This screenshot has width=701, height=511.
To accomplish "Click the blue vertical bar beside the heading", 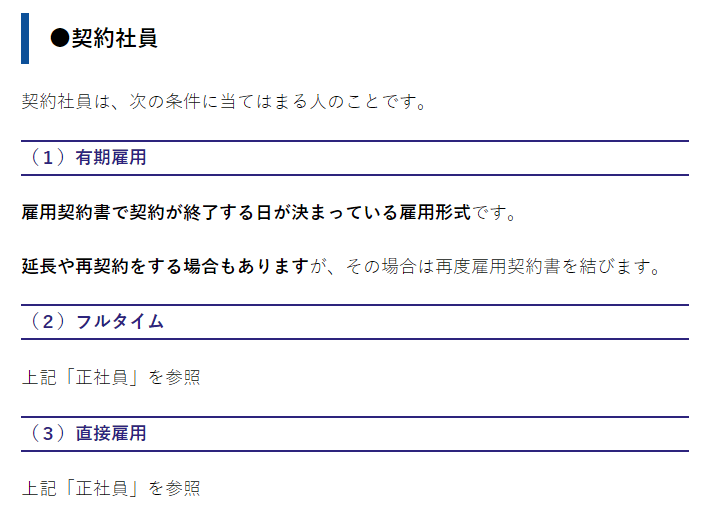I will coord(25,38).
